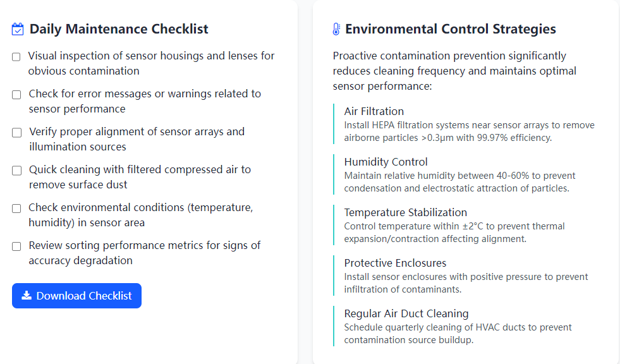Click the Temperature Stabilization strategy title
This screenshot has width=620, height=364.
[406, 212]
